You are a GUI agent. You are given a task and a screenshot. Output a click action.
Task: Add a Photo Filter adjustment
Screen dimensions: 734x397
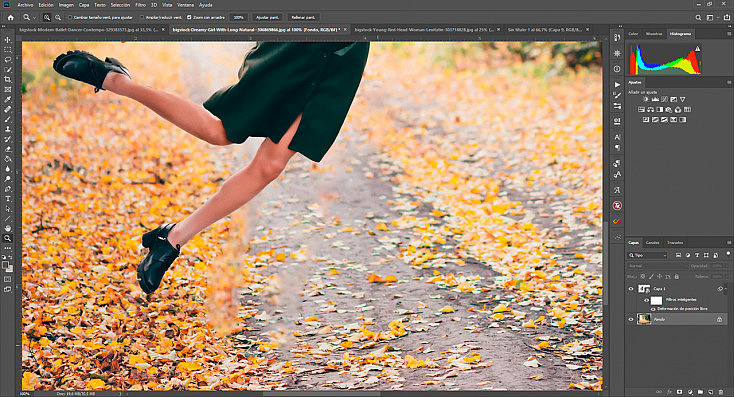668,110
